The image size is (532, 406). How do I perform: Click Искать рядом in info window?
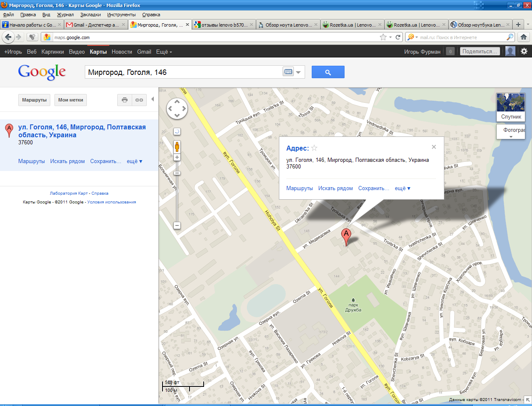335,188
